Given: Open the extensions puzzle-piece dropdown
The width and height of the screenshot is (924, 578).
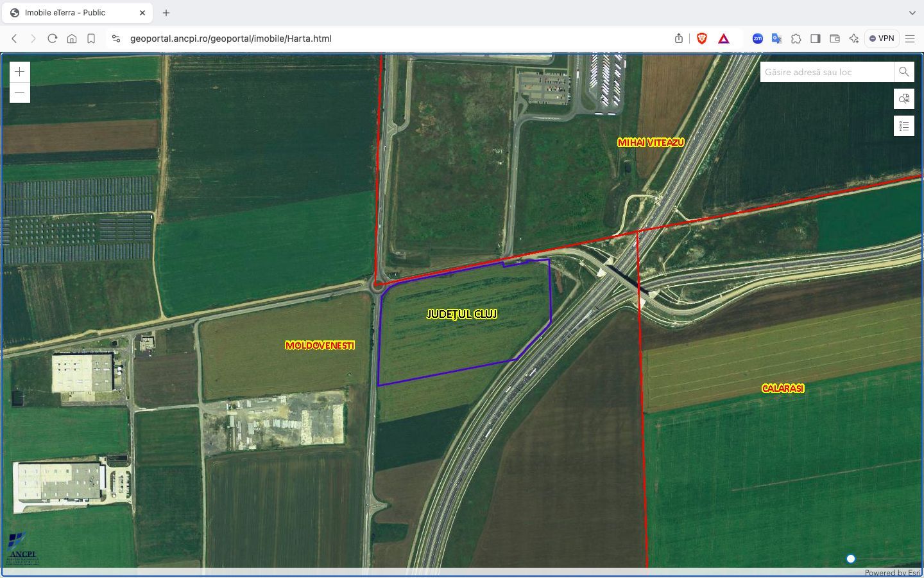Looking at the screenshot, I should click(796, 39).
